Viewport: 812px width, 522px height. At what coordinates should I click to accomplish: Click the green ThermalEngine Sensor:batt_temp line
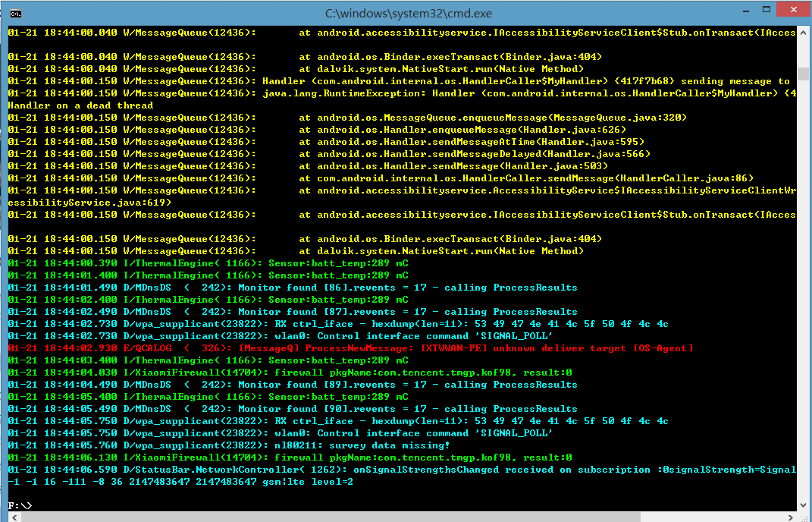(x=227, y=263)
